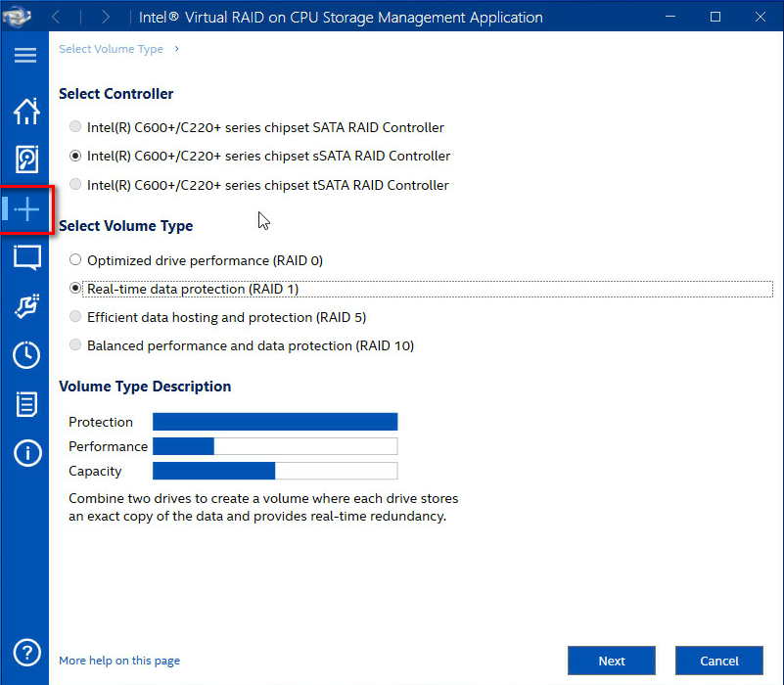Viewport: 784px width, 685px height.
Task: Click the Next button
Action: [x=612, y=661]
